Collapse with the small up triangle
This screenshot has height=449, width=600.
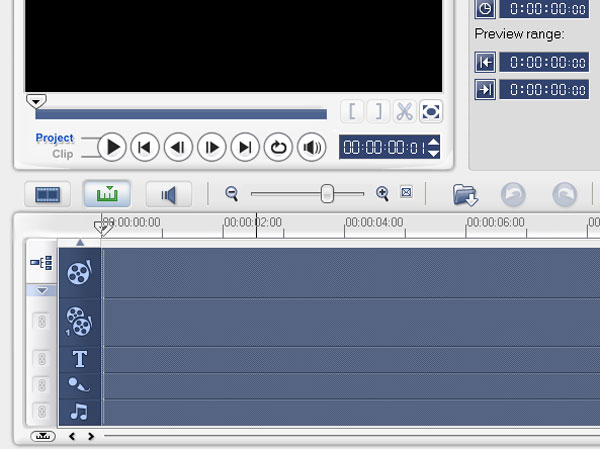(80, 242)
